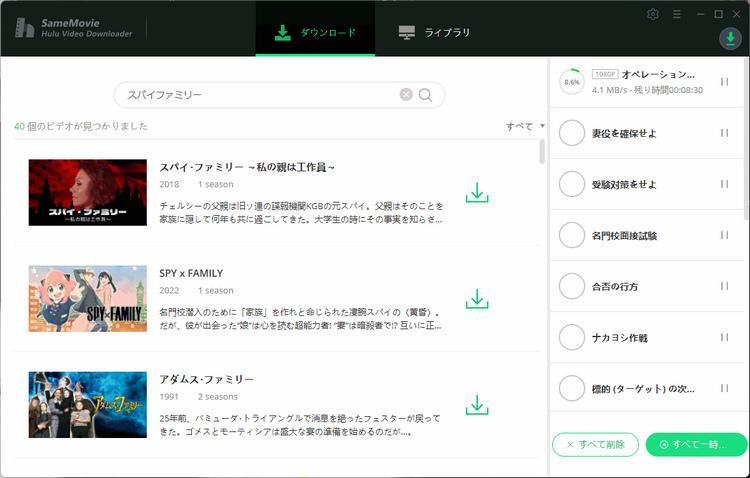Click the 受験対策をせよ queue title
The image size is (750, 478).
[x=624, y=185]
